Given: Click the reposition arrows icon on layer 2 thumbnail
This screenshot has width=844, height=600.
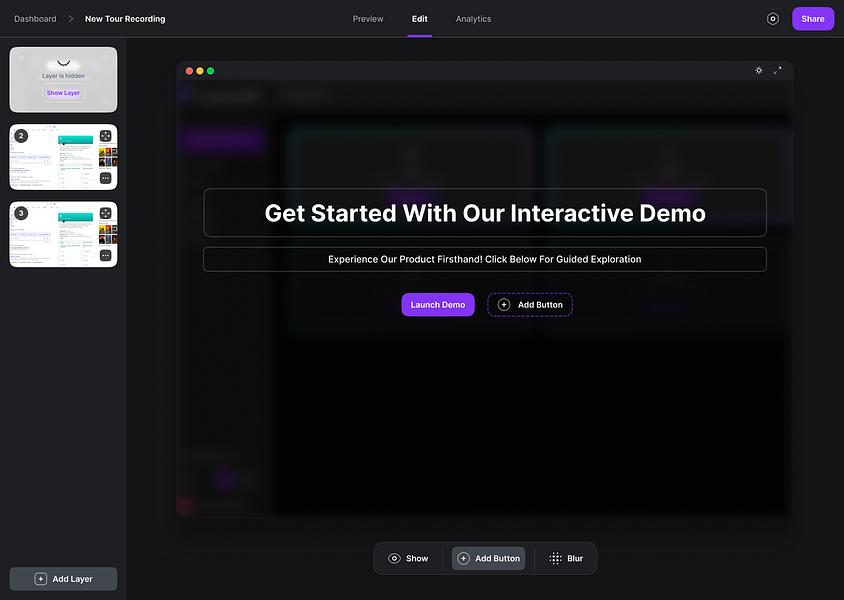Looking at the screenshot, I should tap(105, 135).
